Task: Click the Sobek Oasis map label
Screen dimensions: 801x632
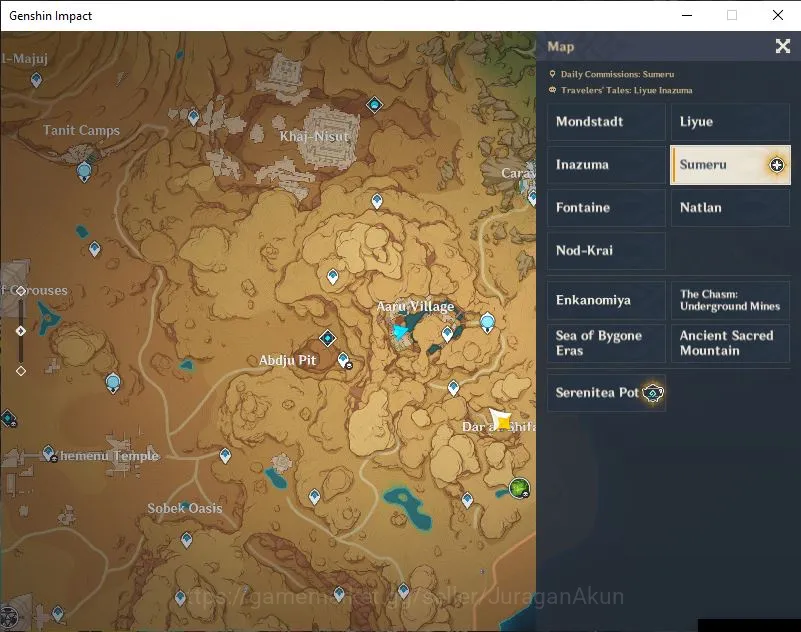Action: 185,508
